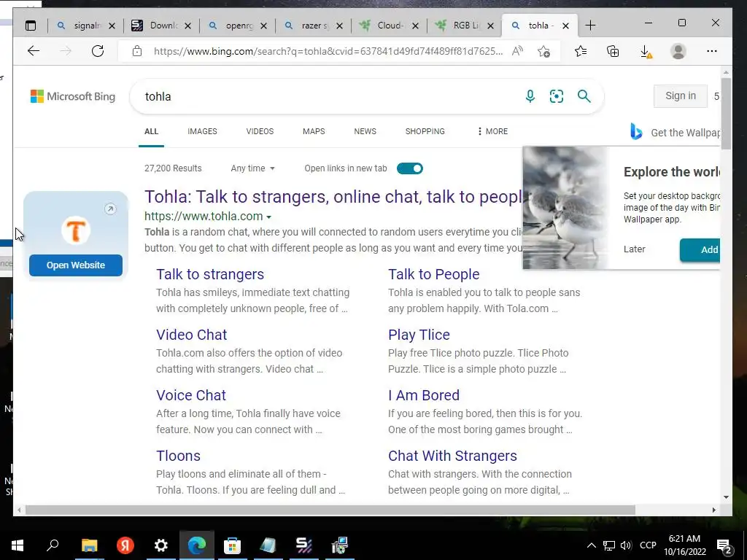Open the volume control in system tray

(x=626, y=545)
